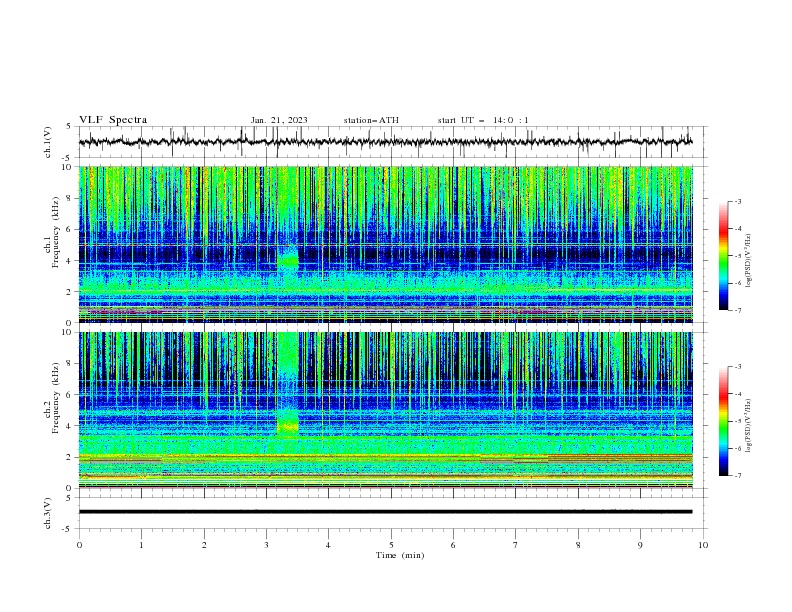
Task: Click the 'start UT = 14:0 :1' text
Action: point(483,120)
